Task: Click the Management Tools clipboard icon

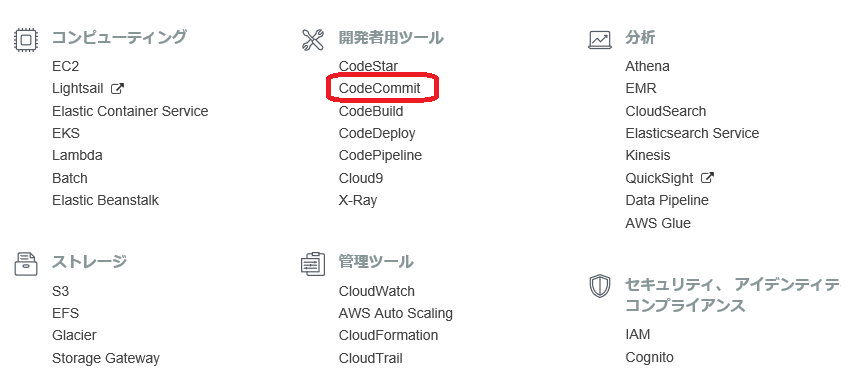Action: (313, 264)
